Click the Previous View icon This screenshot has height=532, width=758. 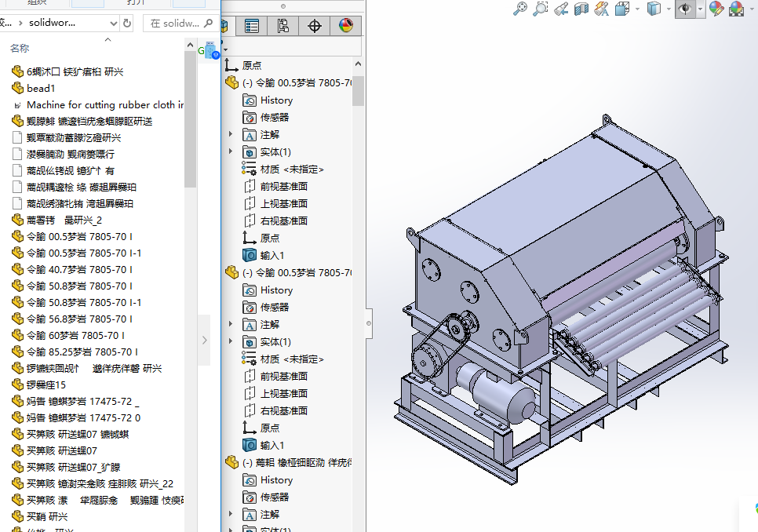coord(561,9)
